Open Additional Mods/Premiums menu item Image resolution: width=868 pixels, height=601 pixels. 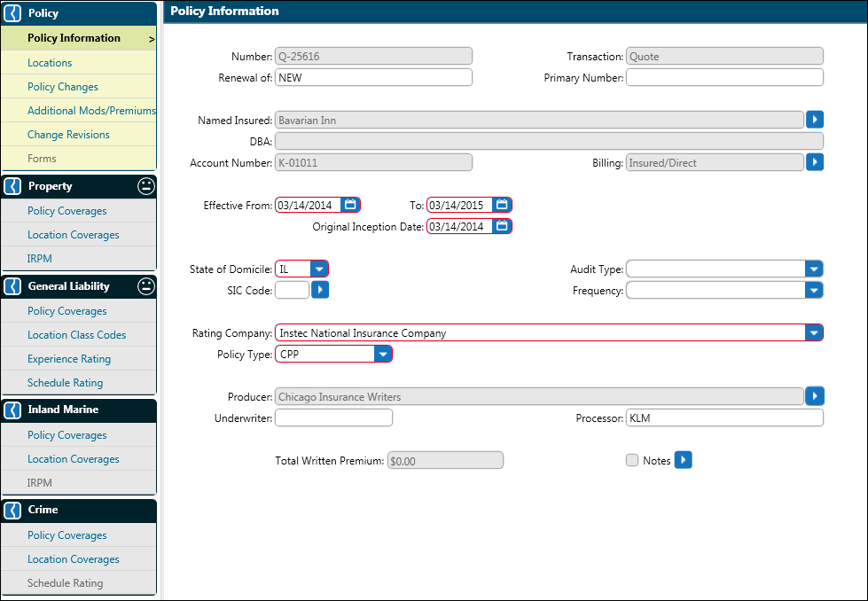(90, 111)
